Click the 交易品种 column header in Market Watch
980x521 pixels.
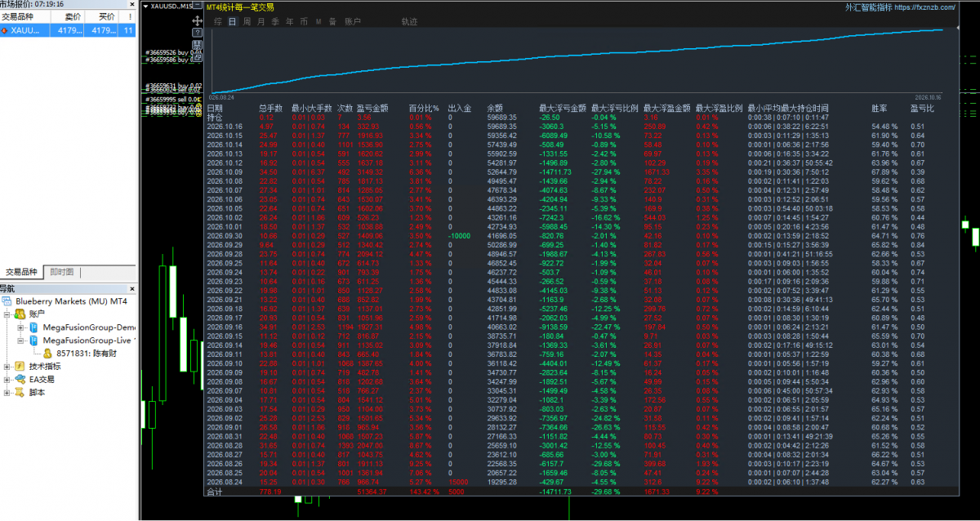[25, 16]
